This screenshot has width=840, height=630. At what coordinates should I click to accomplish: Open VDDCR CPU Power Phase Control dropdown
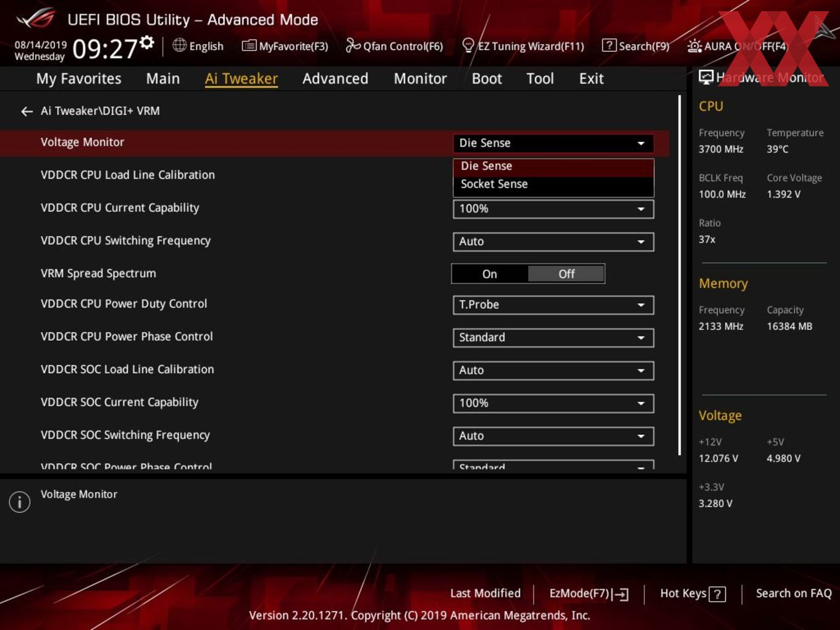[x=553, y=337]
